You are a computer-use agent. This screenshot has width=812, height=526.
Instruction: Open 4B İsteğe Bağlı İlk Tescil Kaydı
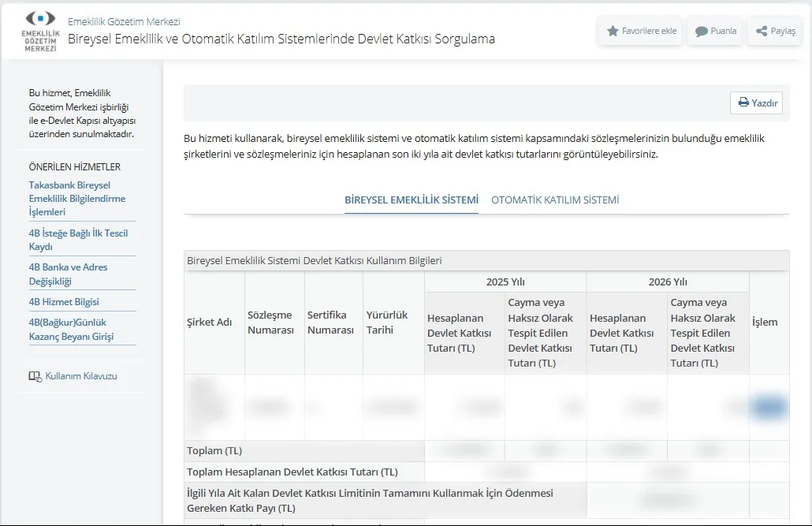tap(78, 240)
